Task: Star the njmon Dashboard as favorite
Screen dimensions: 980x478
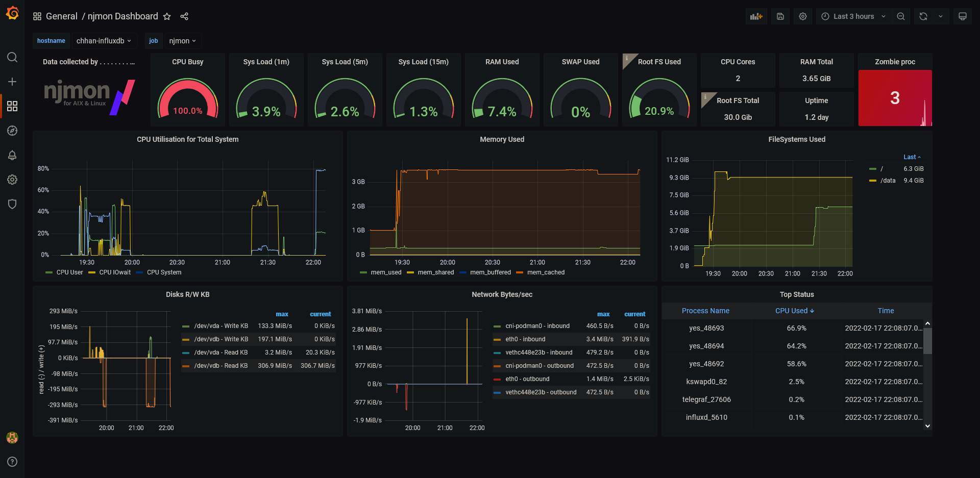Action: [x=167, y=16]
